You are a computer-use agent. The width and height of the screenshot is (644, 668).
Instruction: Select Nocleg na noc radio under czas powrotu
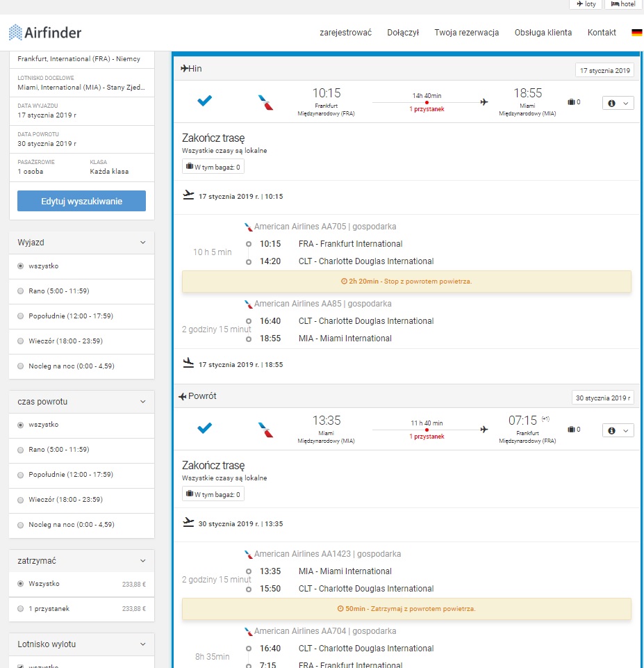pos(20,526)
